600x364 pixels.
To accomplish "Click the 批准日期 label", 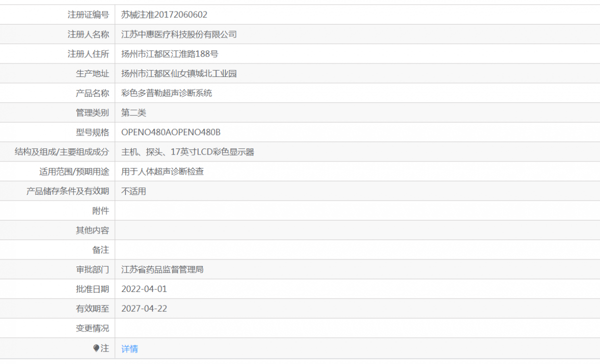I will click(x=92, y=289).
